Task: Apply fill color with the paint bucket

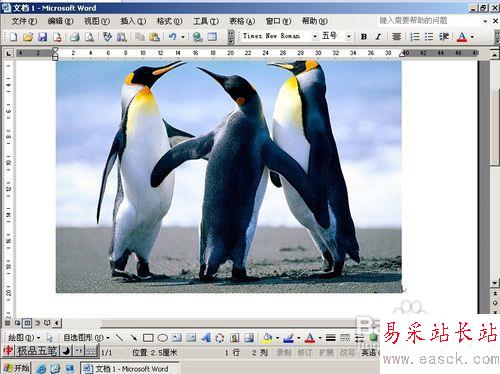Action: [x=267, y=338]
